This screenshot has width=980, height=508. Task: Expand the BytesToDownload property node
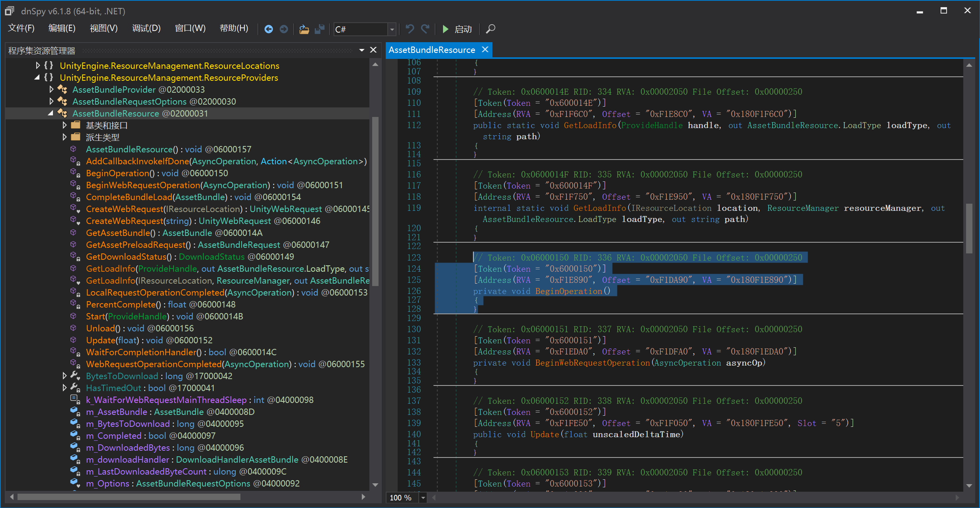point(64,376)
